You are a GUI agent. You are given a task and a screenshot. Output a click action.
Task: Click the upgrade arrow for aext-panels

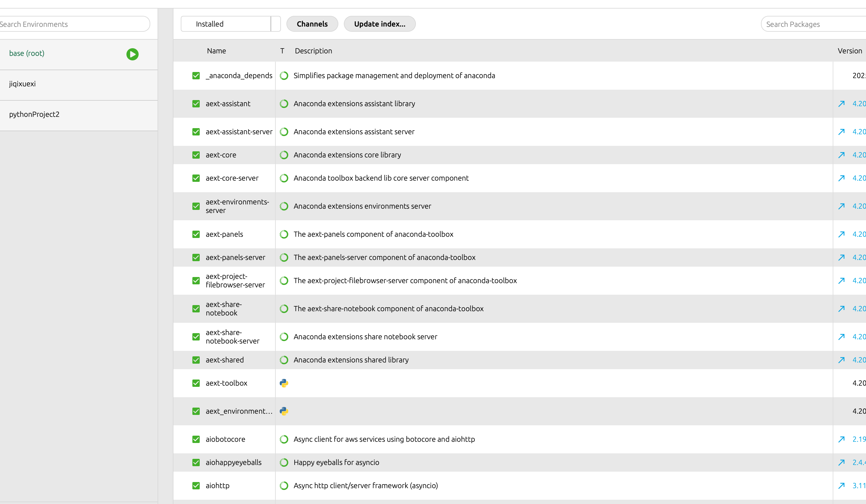coord(841,234)
